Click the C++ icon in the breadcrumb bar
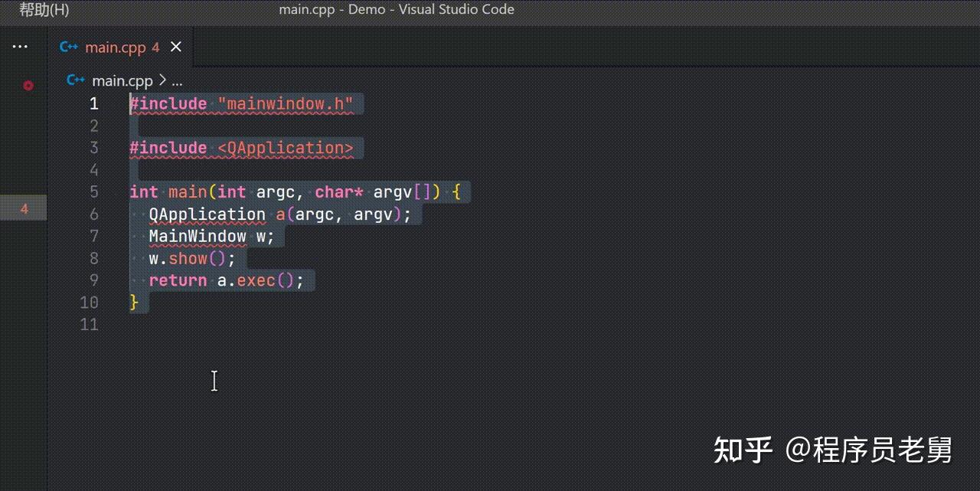Viewport: 980px width, 491px height. 75,80
